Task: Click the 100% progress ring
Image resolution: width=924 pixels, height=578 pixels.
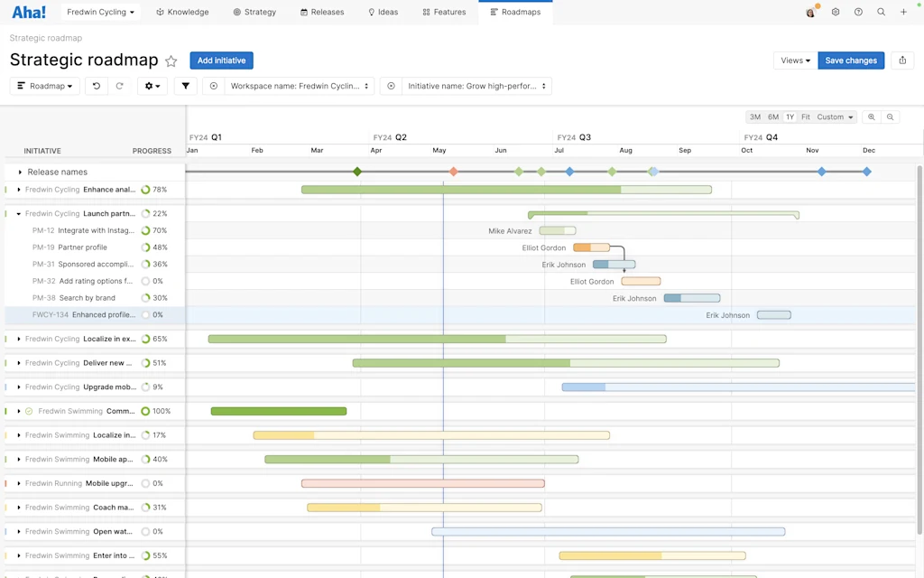Action: [x=145, y=411]
